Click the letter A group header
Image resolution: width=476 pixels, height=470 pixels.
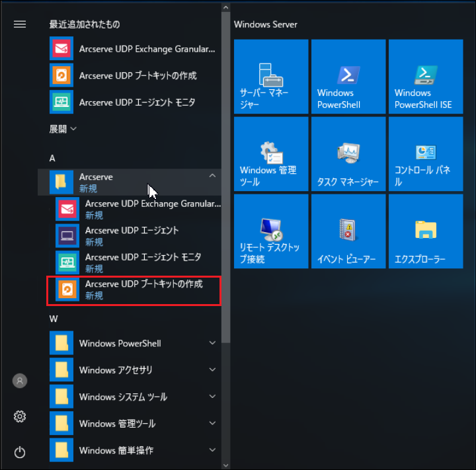point(52,158)
